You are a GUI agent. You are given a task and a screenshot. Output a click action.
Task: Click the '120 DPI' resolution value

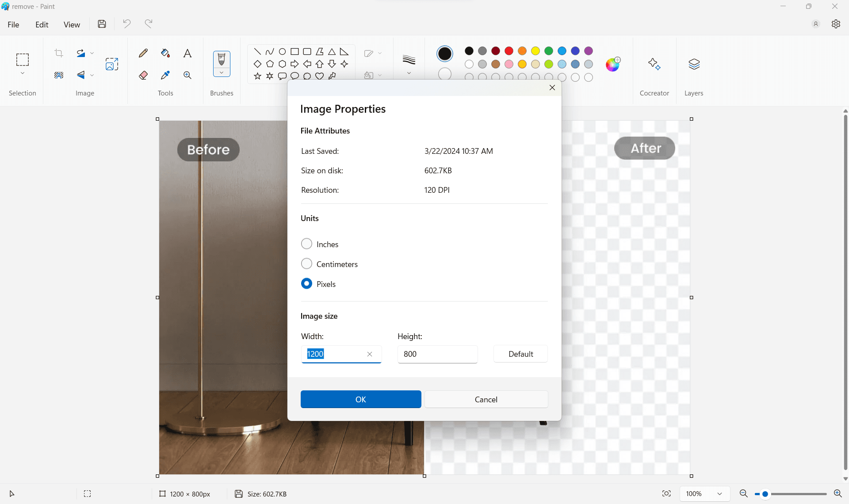[x=437, y=190]
